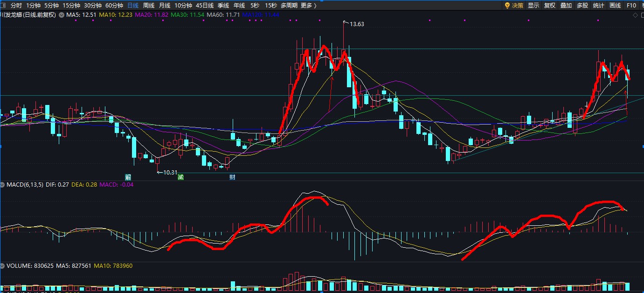Screen dimensions: 644x293
Task: Switch to 分时 intraday chart tab
Action: pos(16,6)
